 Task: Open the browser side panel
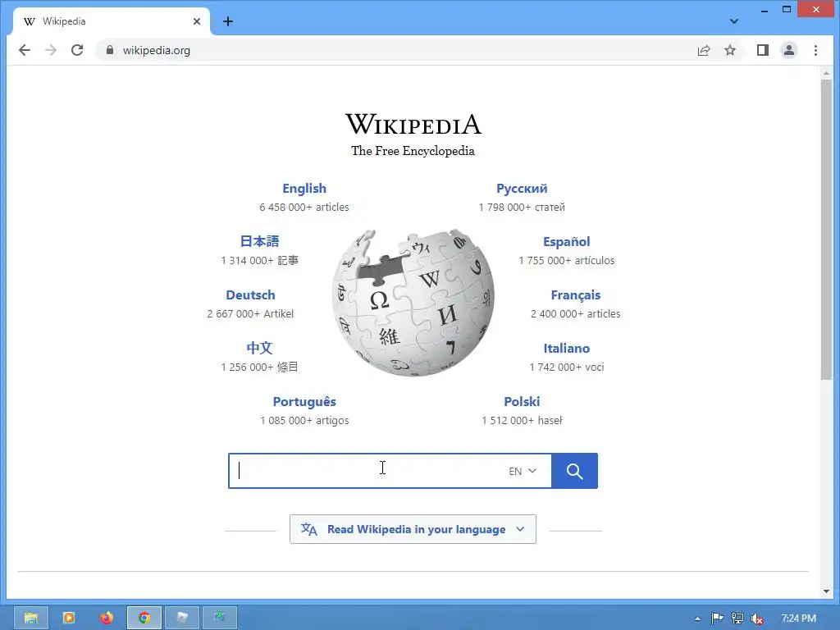763,50
